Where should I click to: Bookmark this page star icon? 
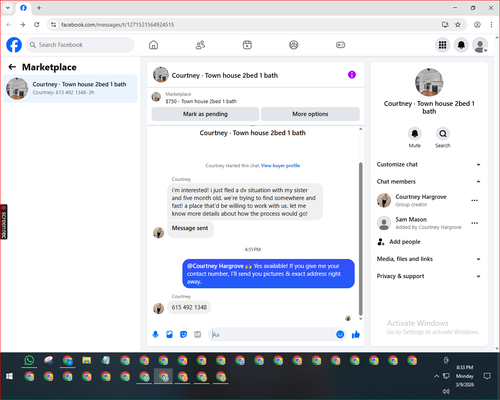tap(458, 25)
